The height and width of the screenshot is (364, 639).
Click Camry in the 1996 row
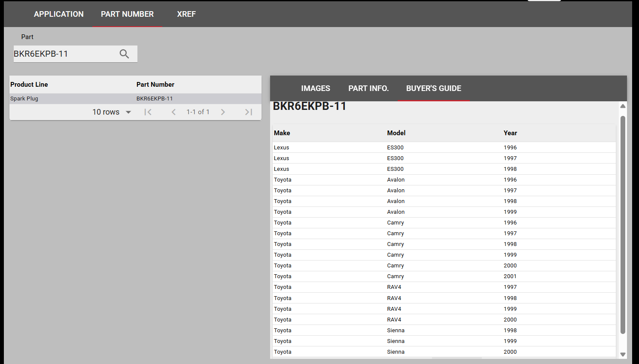396,223
